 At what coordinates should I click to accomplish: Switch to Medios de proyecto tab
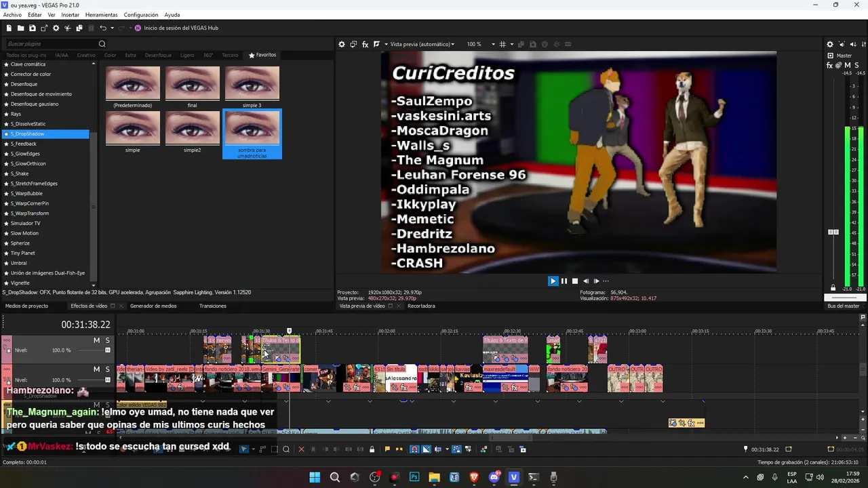click(x=27, y=306)
